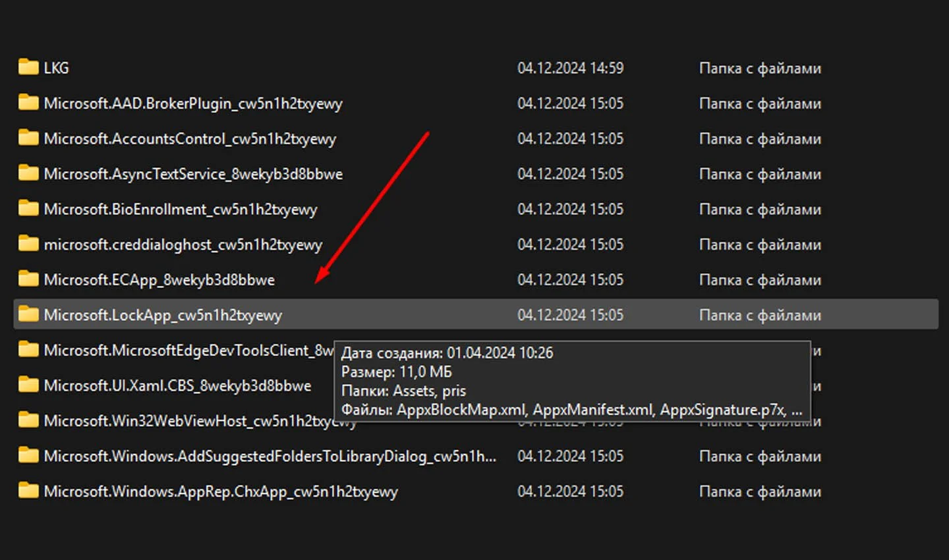Click the modified date in the AddSuggestedFoldersToLibraryDialog row
Viewport: 949px width, 560px height.
point(571,456)
